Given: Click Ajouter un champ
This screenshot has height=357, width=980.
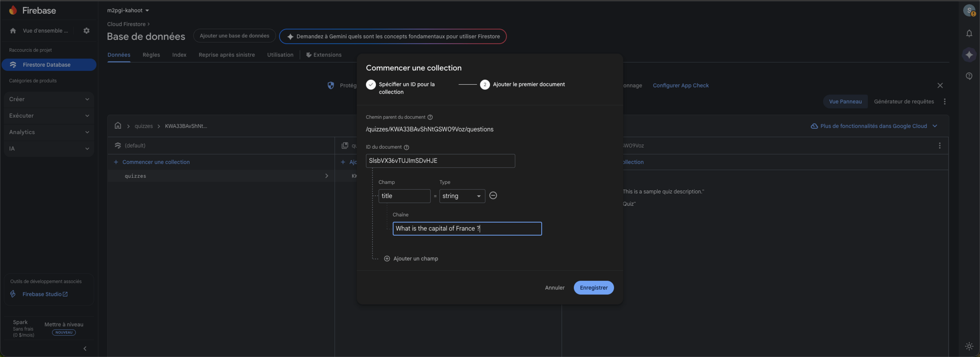Looking at the screenshot, I should (411, 259).
